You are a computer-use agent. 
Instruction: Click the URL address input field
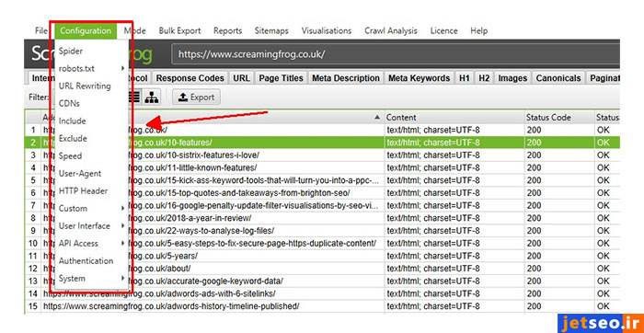[395, 54]
